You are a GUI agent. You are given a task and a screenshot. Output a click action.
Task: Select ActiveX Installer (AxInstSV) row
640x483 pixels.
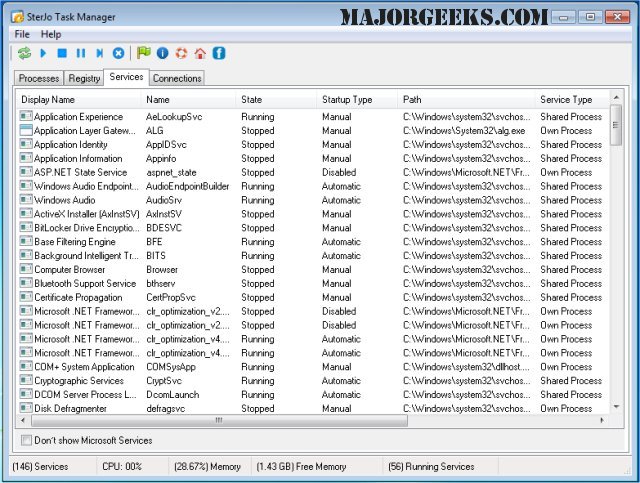pos(313,214)
